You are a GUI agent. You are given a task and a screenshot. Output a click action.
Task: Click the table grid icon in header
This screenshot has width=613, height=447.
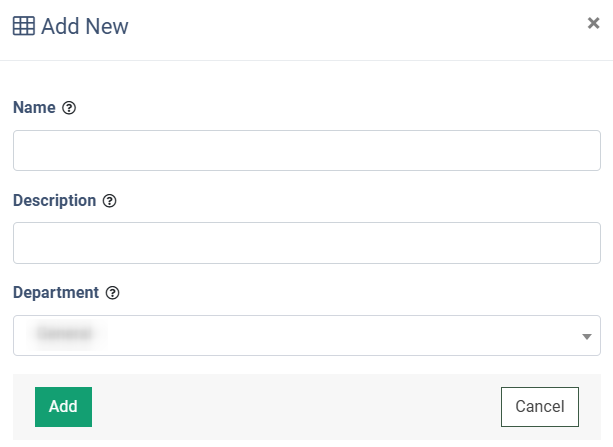(x=23, y=26)
